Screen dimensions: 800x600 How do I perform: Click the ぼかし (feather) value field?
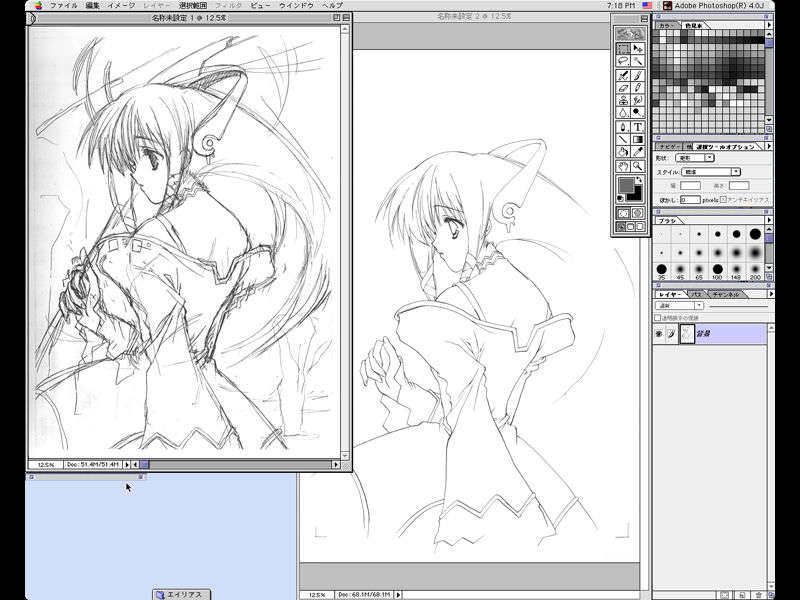[690, 200]
